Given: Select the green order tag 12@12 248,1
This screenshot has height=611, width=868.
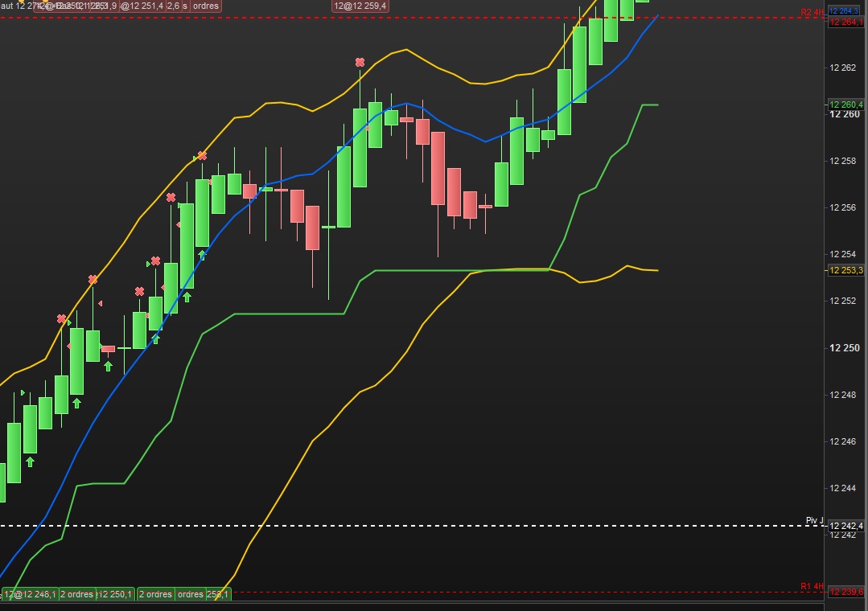Looking at the screenshot, I should point(30,594).
